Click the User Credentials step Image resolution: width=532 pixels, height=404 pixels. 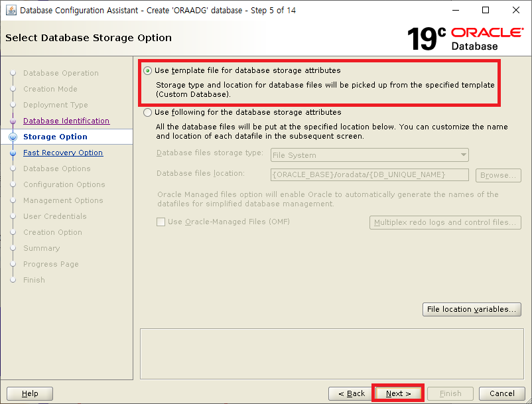pos(55,216)
